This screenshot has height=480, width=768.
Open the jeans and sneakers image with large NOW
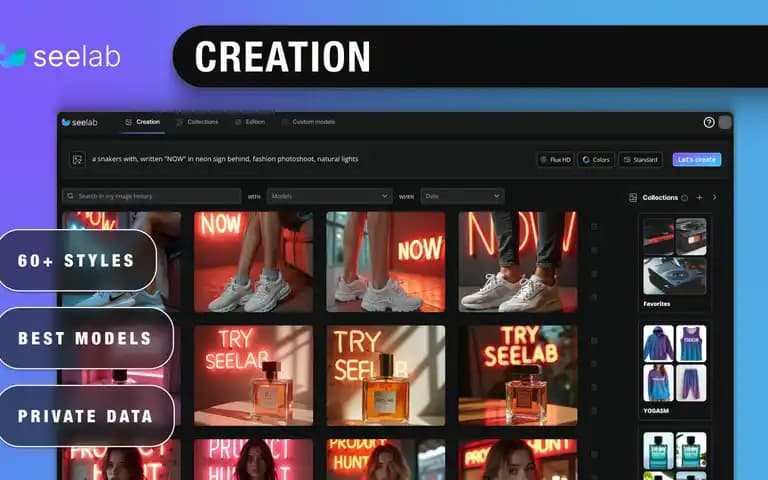(x=518, y=262)
